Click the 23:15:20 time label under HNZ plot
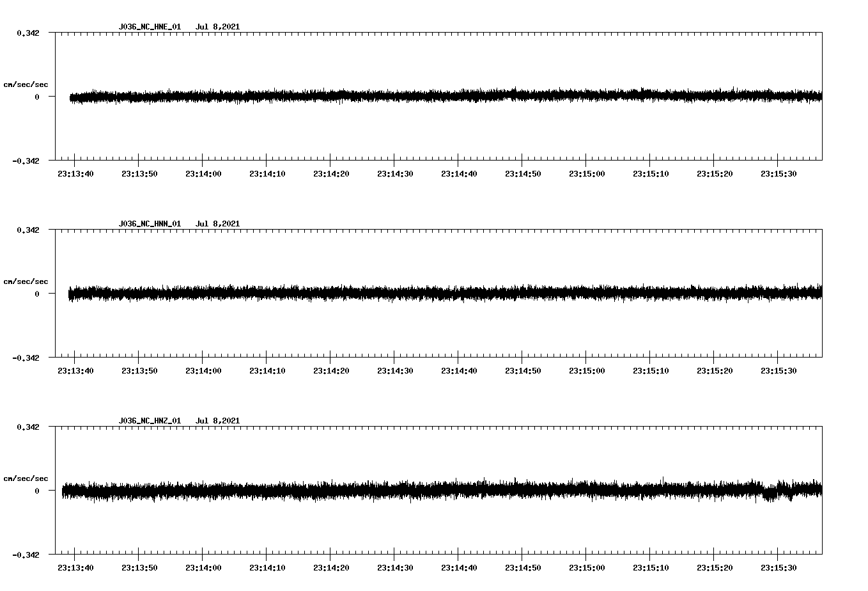 [x=715, y=568]
